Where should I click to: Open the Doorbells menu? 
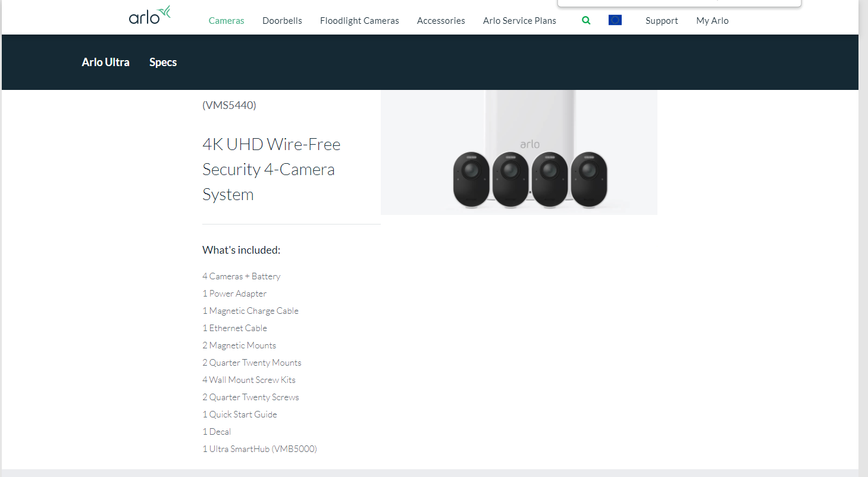[282, 20]
